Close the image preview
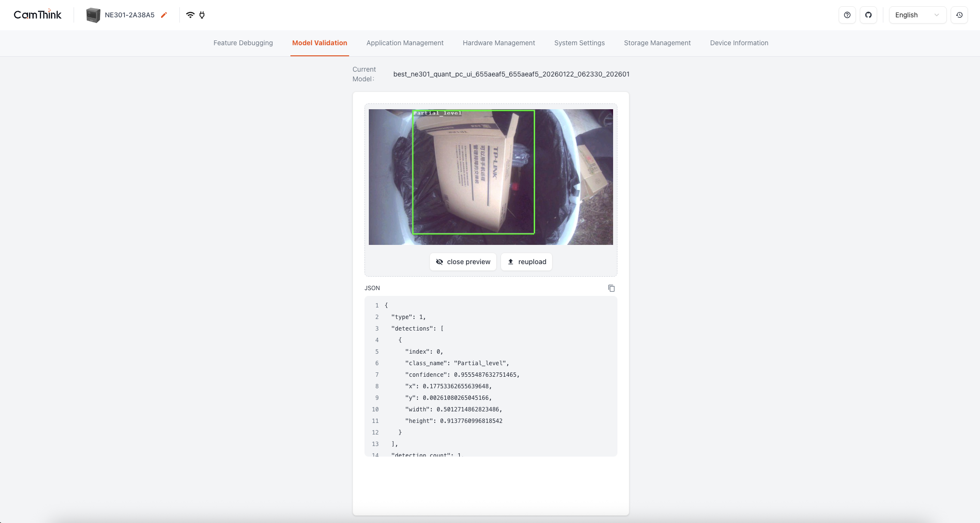The image size is (980, 523). pos(463,262)
